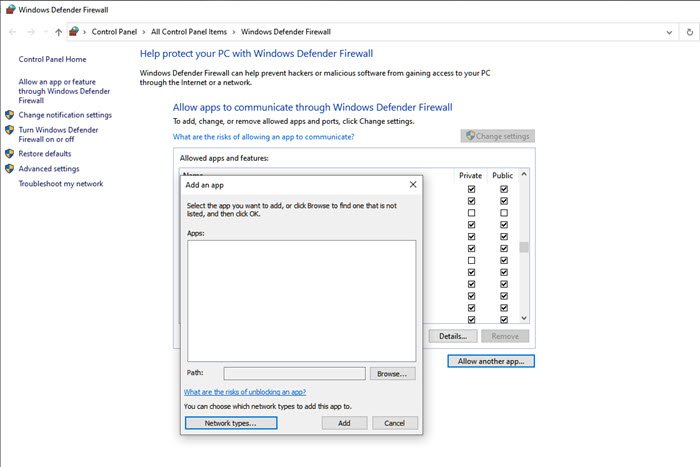Click shield icon beside Change notification settings
This screenshot has width=700, height=467.
point(9,115)
